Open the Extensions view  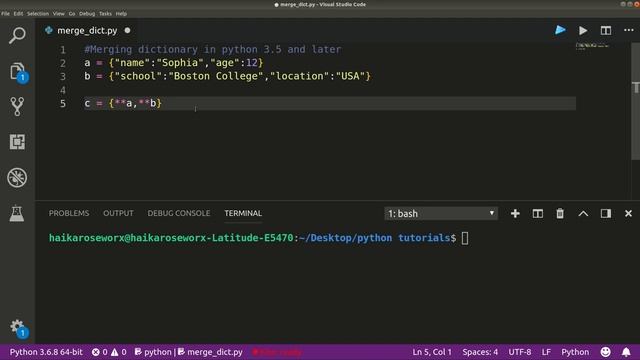tap(17, 142)
